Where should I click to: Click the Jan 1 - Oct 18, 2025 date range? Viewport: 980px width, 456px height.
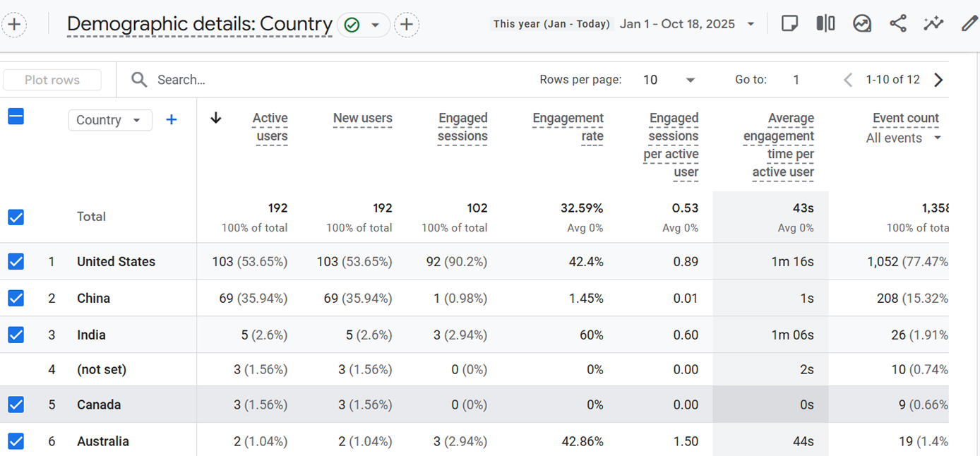click(x=677, y=24)
